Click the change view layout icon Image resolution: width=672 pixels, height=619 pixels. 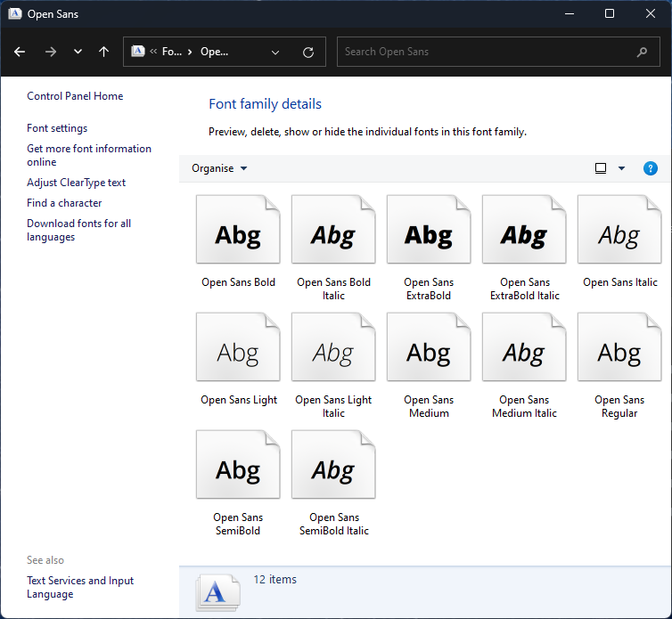coord(601,168)
